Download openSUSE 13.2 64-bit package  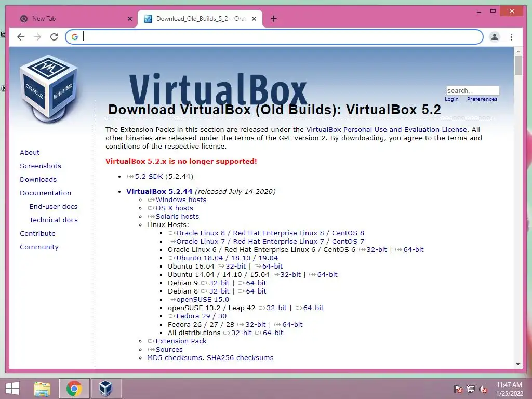pyautogui.click(x=310, y=308)
